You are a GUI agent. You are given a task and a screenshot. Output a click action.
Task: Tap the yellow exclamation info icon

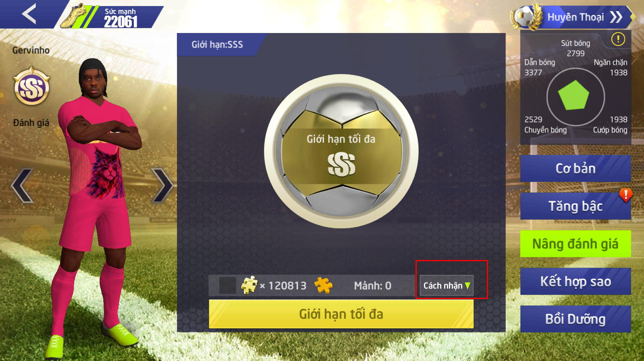(x=618, y=39)
